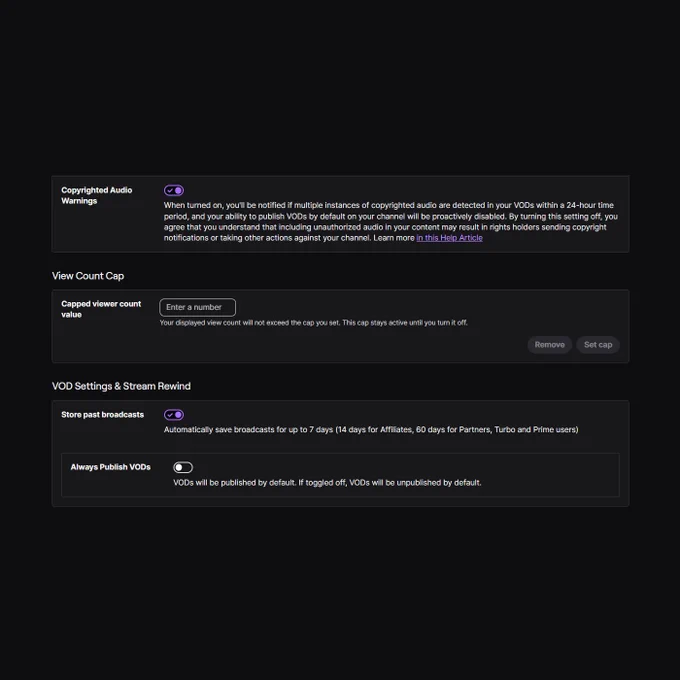Open the 'in this Help Article' link
The image size is (680, 680).
coord(449,238)
